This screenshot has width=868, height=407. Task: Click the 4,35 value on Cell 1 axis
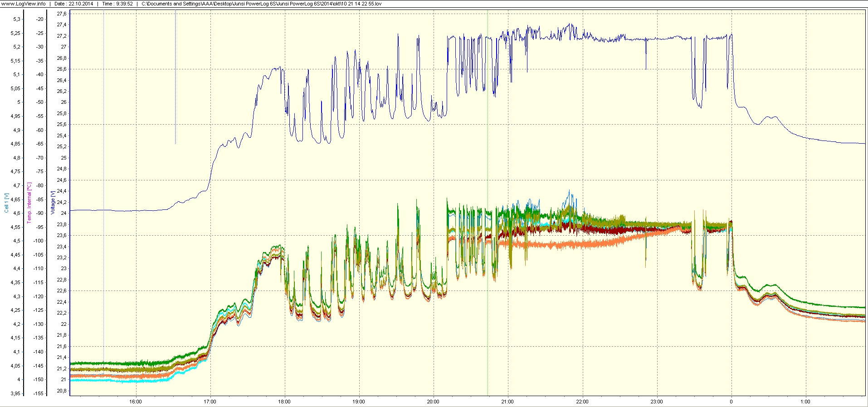[15, 282]
